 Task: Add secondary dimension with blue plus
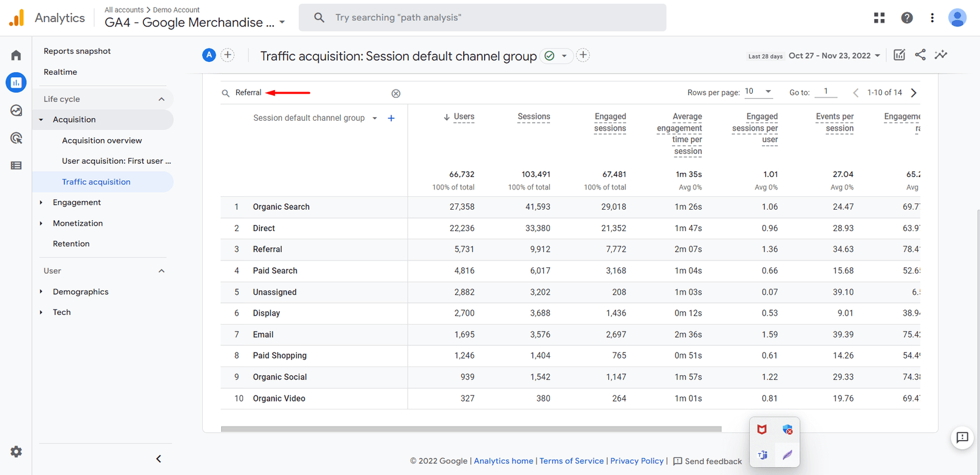coord(391,118)
